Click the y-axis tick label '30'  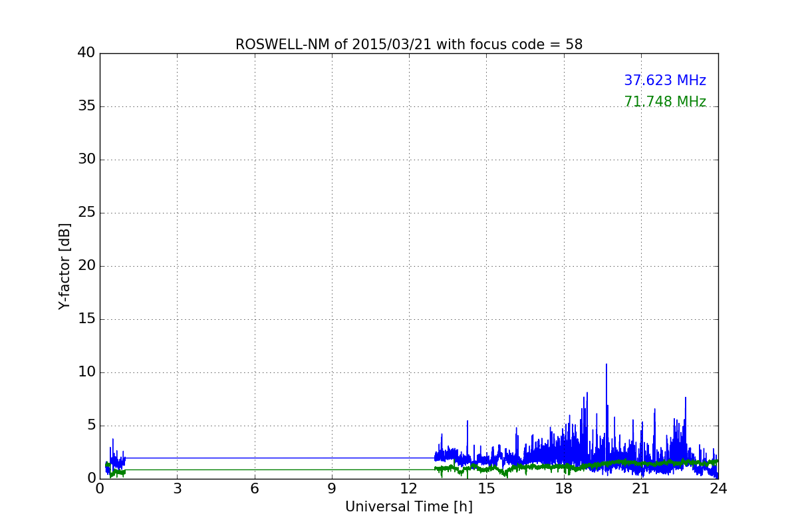point(86,160)
